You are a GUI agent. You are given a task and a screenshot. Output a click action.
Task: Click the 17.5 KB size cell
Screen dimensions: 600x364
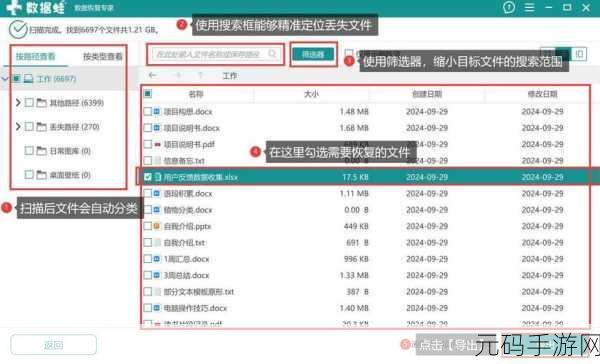click(x=355, y=177)
